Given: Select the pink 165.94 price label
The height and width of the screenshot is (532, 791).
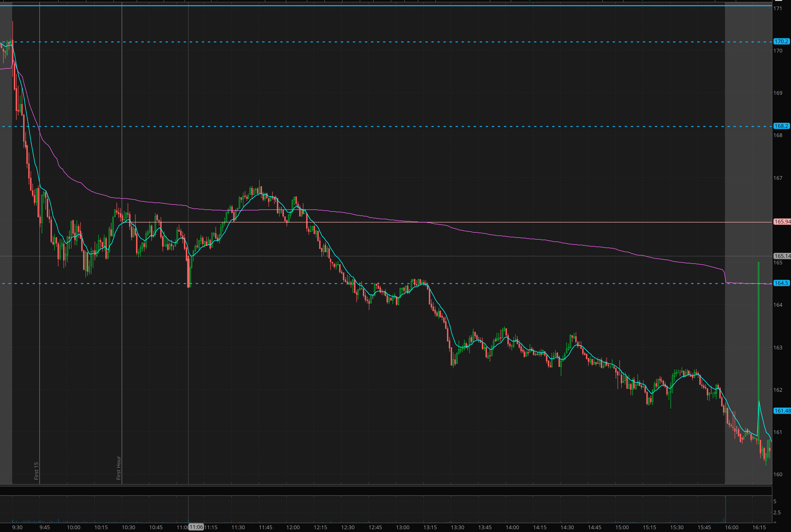Looking at the screenshot, I should click(782, 222).
